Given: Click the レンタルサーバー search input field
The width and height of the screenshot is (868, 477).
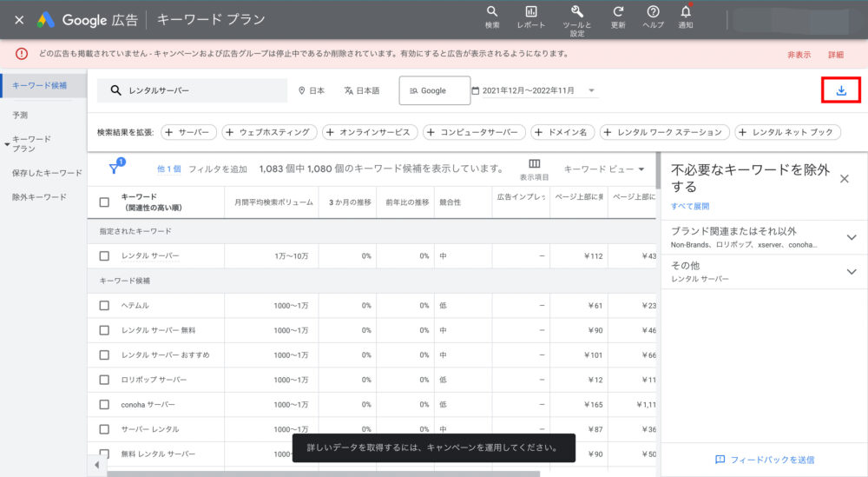Looking at the screenshot, I should click(192, 90).
